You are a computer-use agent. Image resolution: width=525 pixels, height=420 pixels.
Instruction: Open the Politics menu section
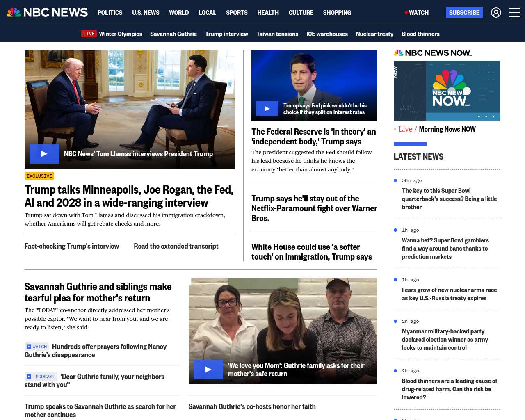[x=110, y=13]
